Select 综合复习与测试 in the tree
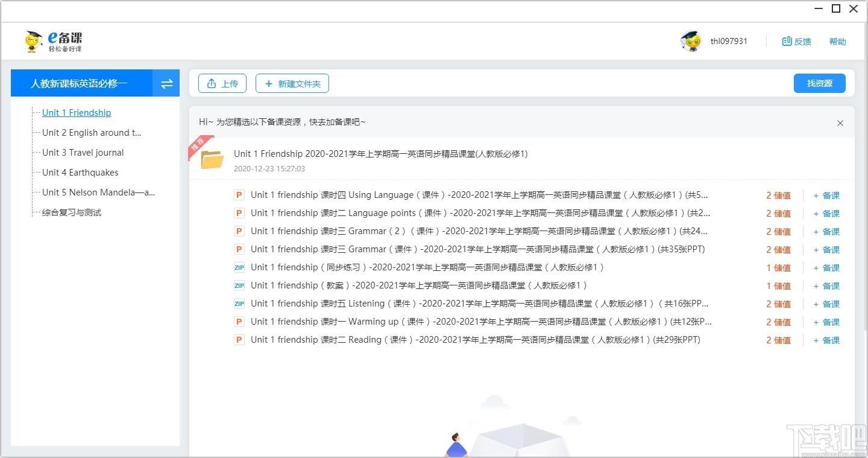Viewport: 868px width, 458px height. [72, 212]
